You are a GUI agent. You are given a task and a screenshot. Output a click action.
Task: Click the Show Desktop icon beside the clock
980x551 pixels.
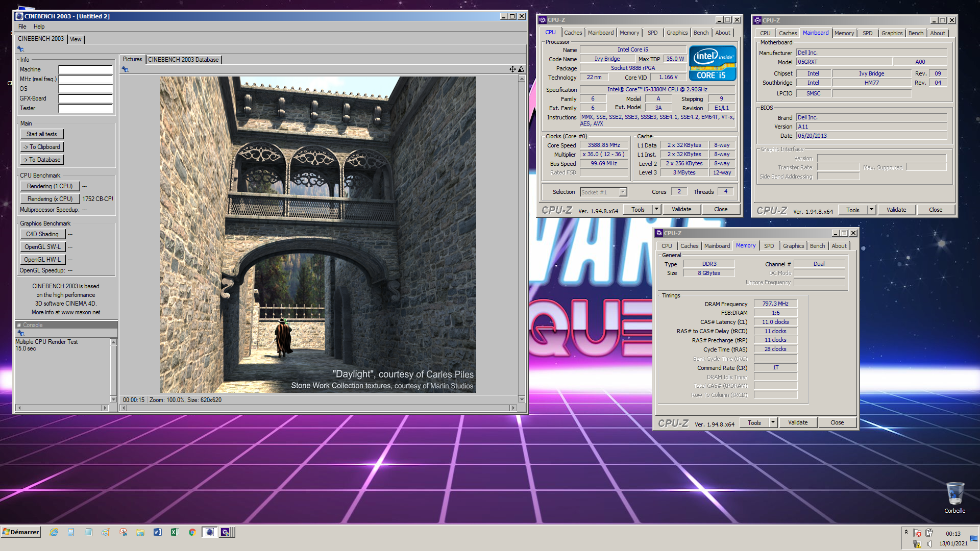click(974, 538)
